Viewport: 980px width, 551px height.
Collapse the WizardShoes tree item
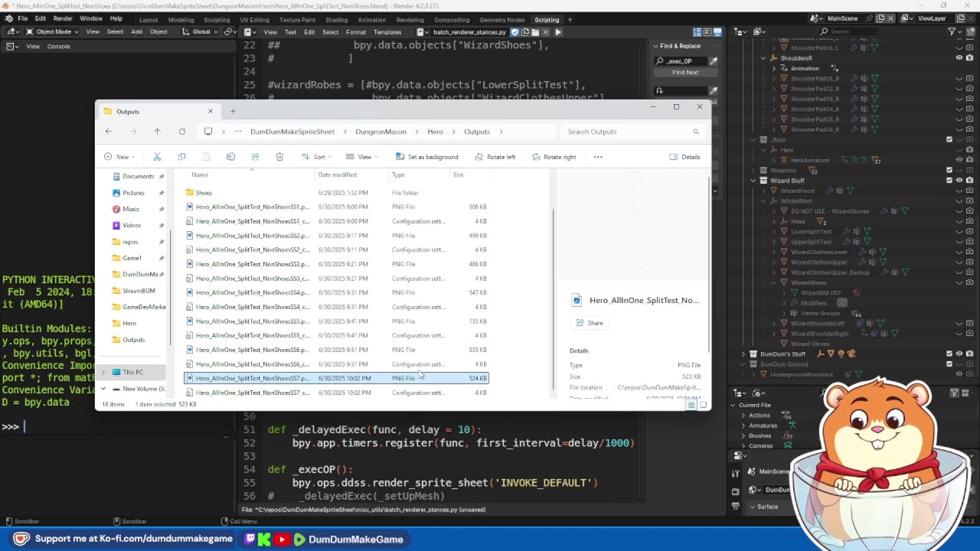[773, 282]
